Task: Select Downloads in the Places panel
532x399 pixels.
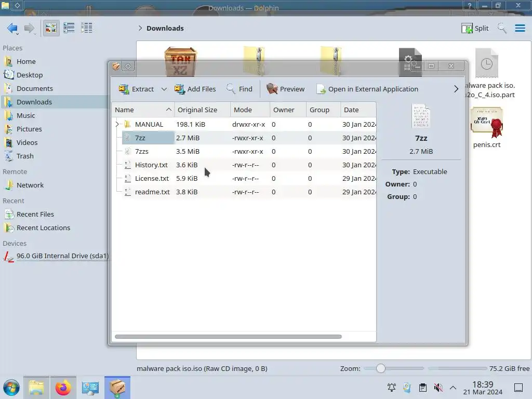Action: 54,102
